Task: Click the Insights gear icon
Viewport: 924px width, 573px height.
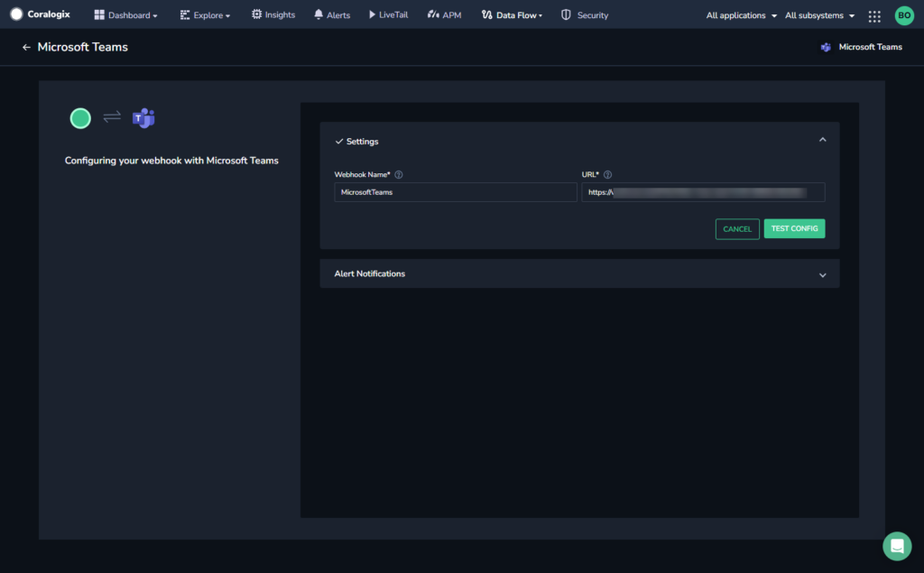Action: pos(256,14)
